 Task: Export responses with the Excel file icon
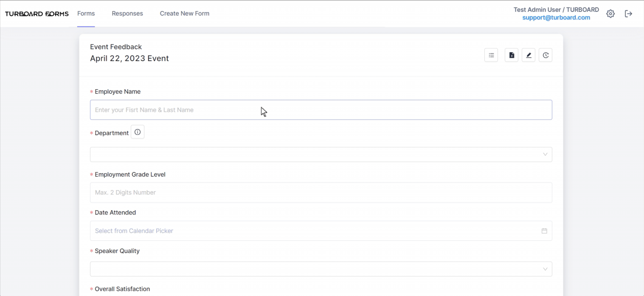[512, 55]
